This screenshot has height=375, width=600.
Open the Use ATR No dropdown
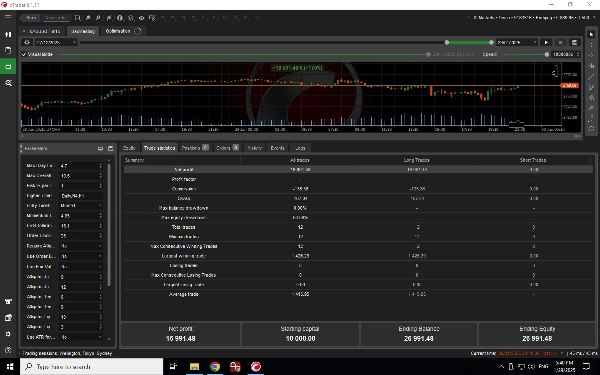coord(81,337)
